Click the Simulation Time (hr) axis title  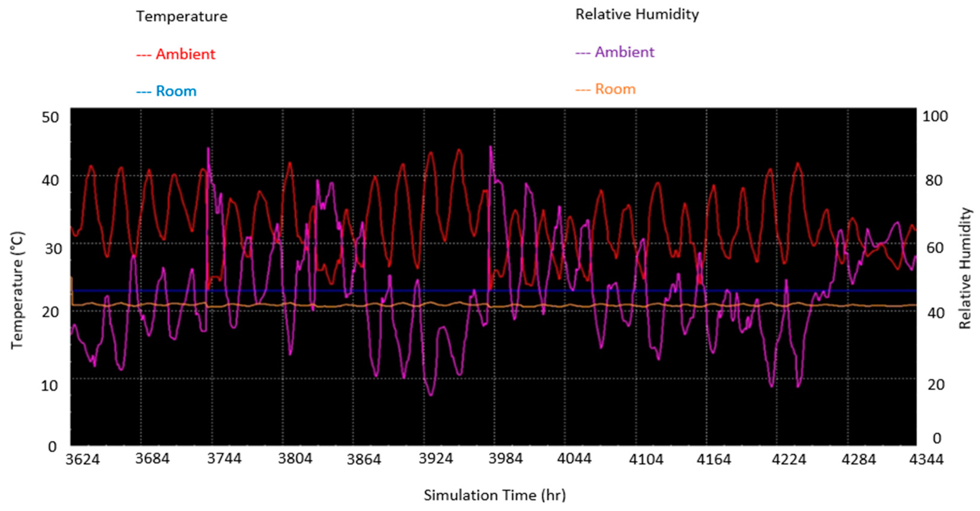click(x=495, y=495)
